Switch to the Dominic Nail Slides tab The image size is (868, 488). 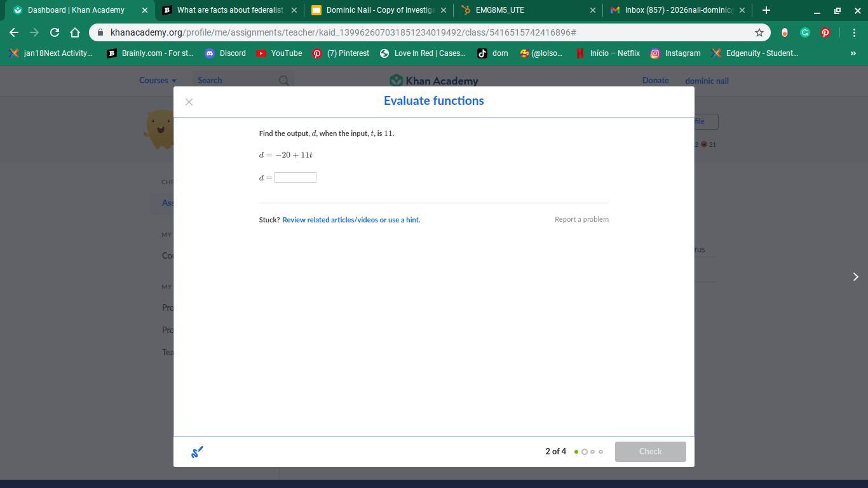pyautogui.click(x=379, y=10)
